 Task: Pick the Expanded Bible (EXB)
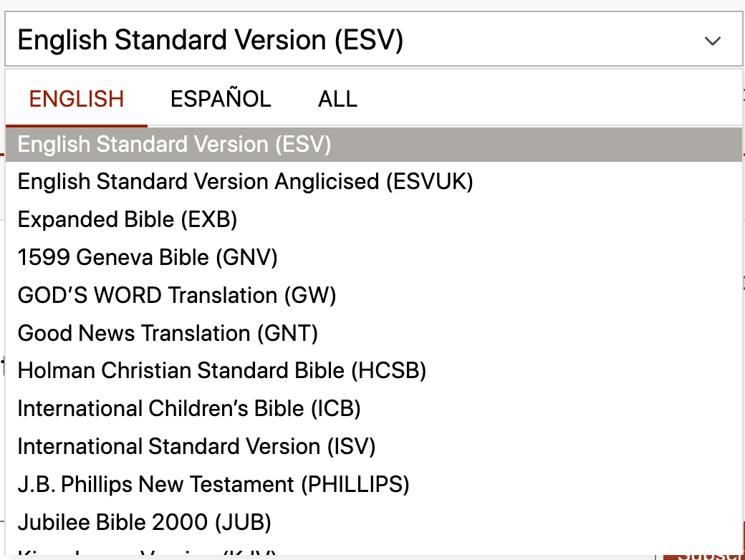coord(127,219)
